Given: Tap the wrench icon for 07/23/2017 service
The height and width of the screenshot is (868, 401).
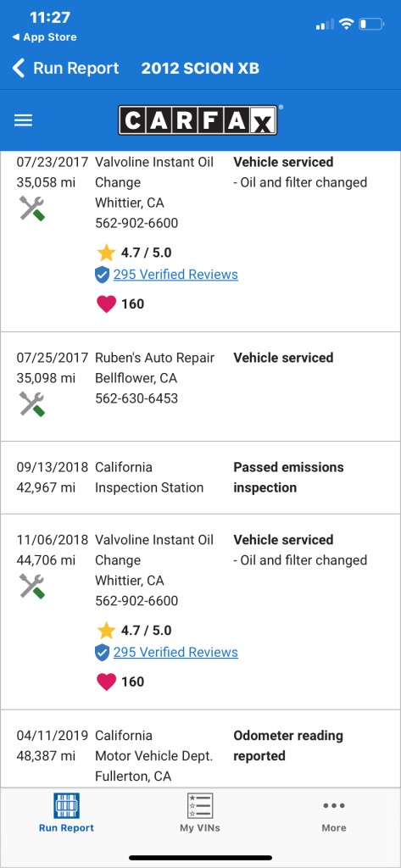Looking at the screenshot, I should tap(32, 209).
